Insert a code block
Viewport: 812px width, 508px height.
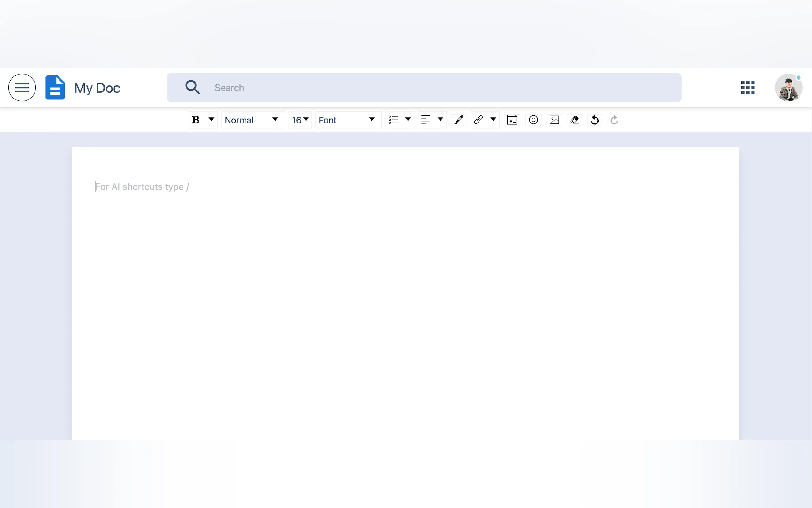(512, 120)
